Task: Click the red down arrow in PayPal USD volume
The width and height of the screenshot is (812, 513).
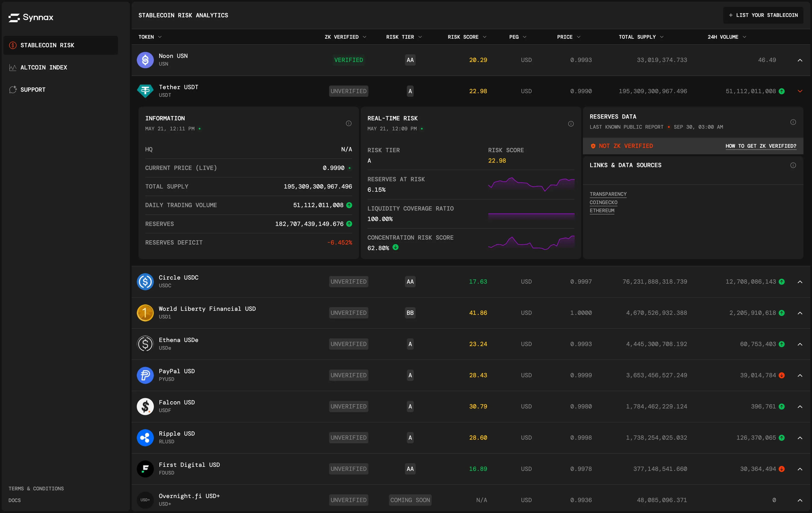Action: [782, 375]
